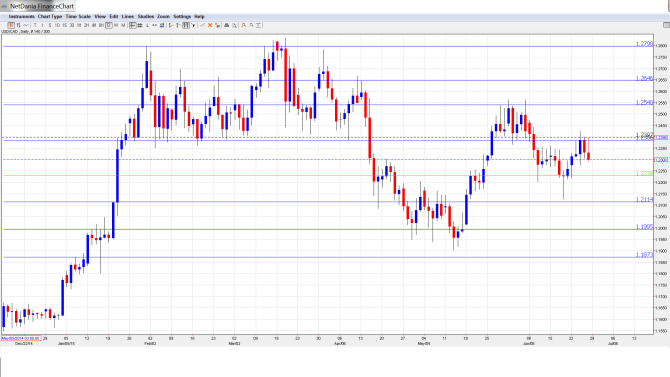Click the red date box at bottom left

coord(21,339)
